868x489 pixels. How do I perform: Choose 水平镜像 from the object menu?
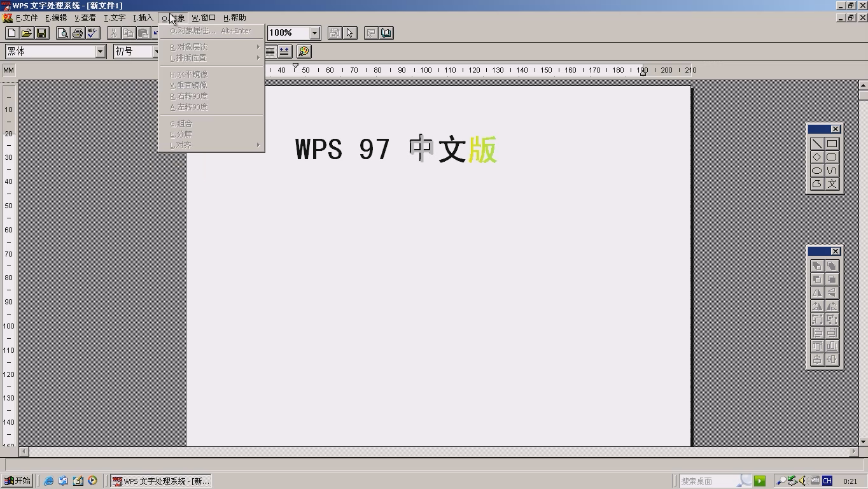(212, 74)
